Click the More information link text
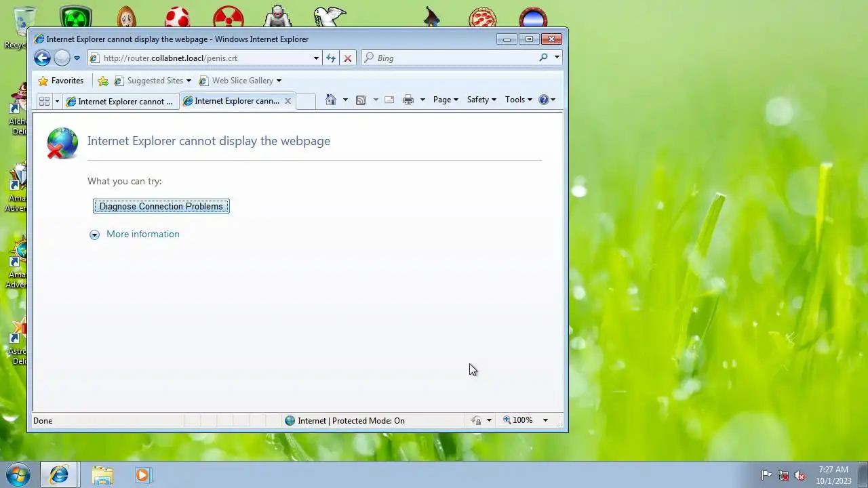Image resolution: width=868 pixels, height=488 pixels. pyautogui.click(x=143, y=234)
